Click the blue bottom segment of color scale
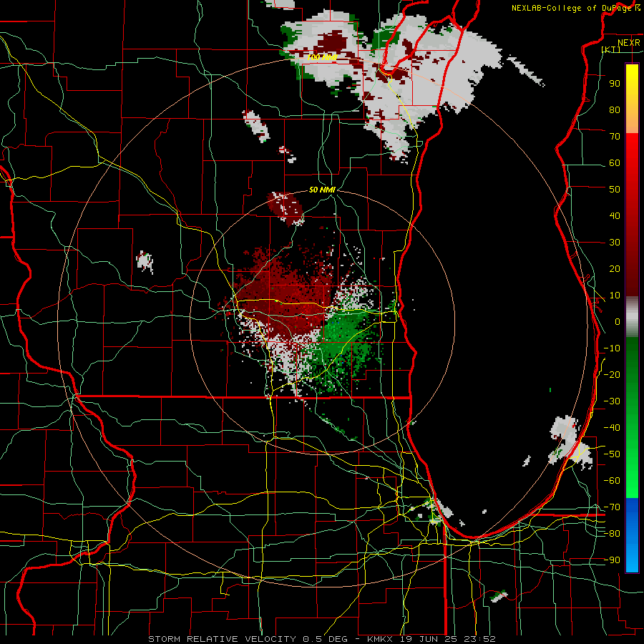644x644 pixels. coord(632,535)
